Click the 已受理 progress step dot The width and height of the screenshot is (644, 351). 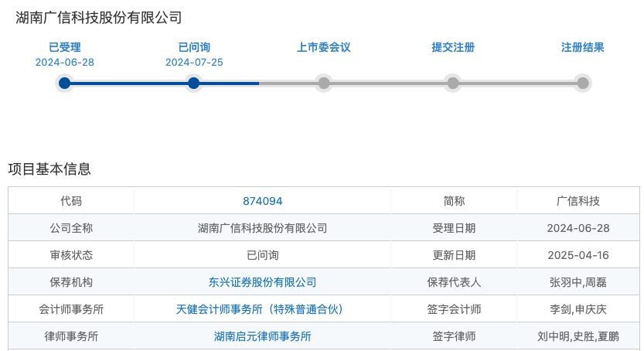[x=65, y=83]
